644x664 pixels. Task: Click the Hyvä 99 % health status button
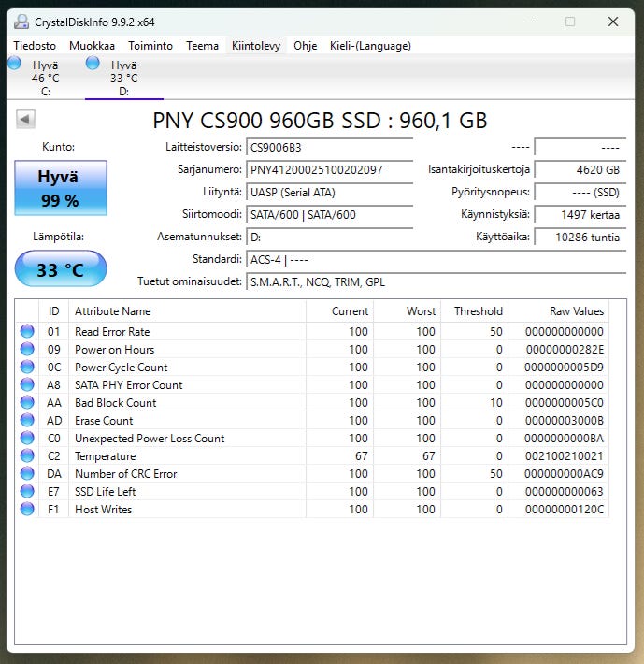(61, 188)
